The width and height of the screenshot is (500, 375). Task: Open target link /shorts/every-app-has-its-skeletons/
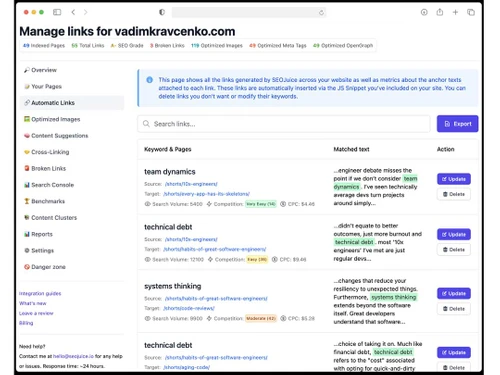tap(206, 194)
